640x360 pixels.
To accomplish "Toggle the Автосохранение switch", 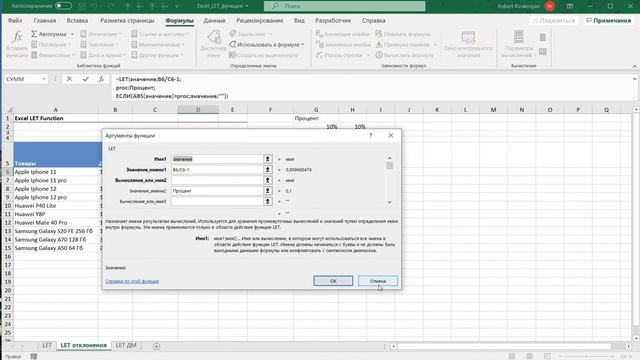I will 63,6.
